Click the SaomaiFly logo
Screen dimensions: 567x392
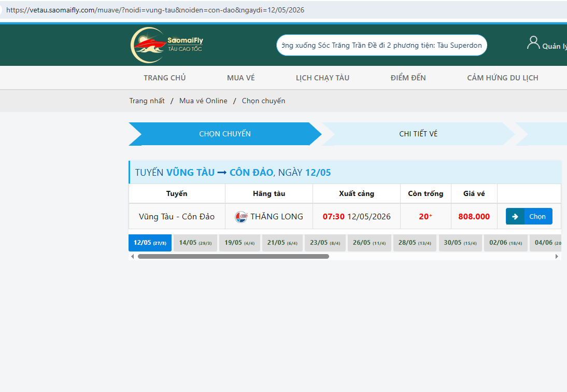(x=167, y=45)
